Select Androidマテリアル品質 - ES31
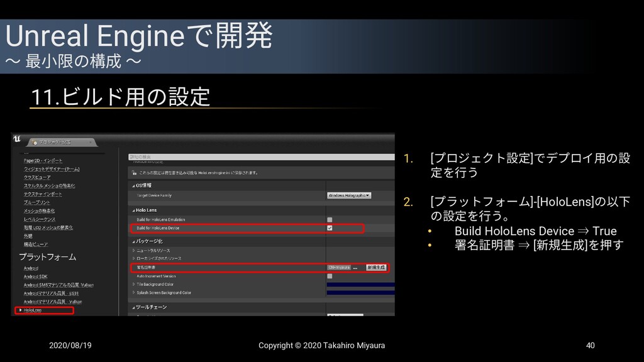Image resolution: width=644 pixels, height=362 pixels. point(52,293)
